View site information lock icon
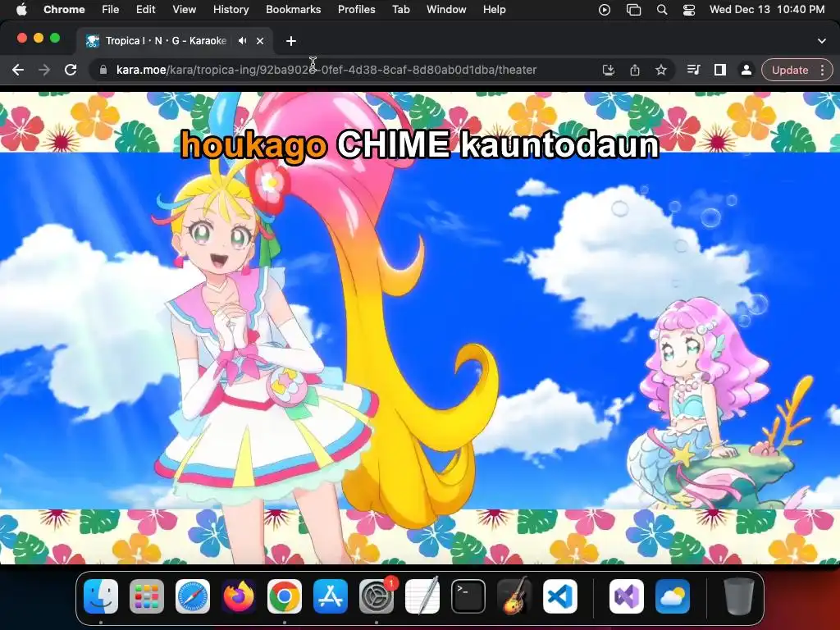This screenshot has height=630, width=840. (x=103, y=70)
